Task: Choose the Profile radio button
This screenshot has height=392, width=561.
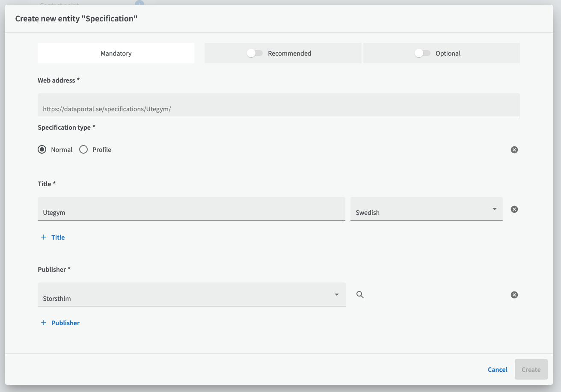Action: [83, 150]
